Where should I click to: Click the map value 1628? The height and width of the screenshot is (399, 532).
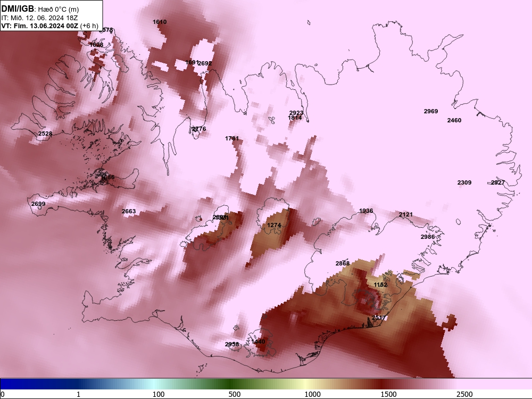[x=96, y=45]
